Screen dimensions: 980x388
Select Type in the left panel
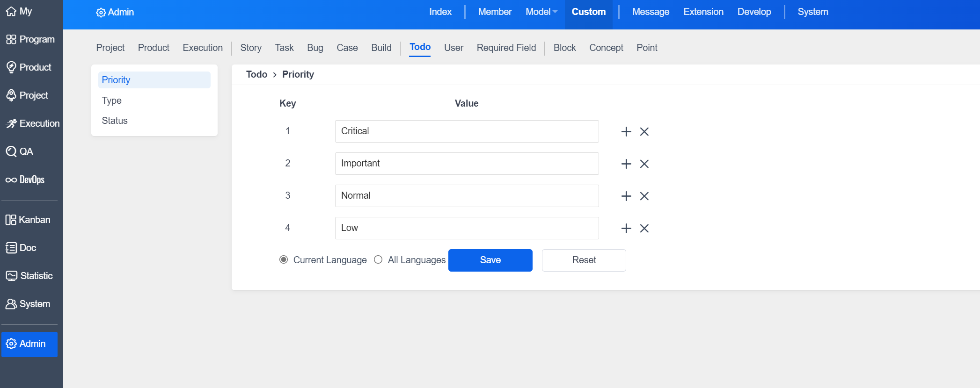(112, 101)
